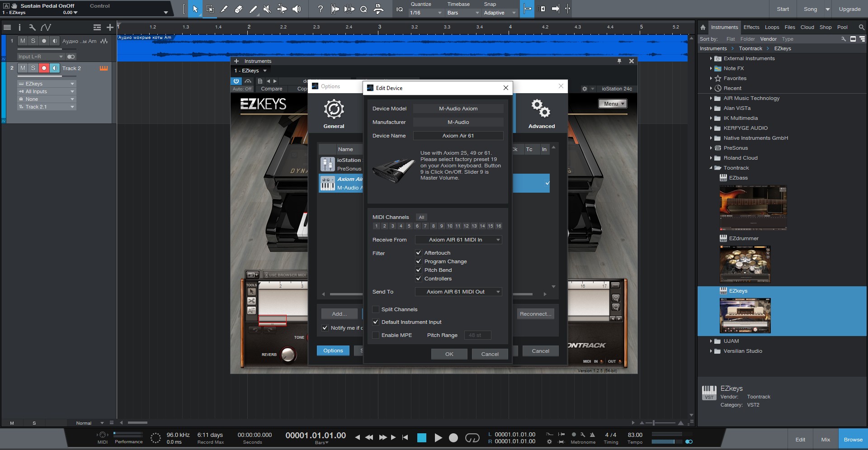This screenshot has width=868, height=450.
Task: Show the inspector info icon
Action: point(19,28)
